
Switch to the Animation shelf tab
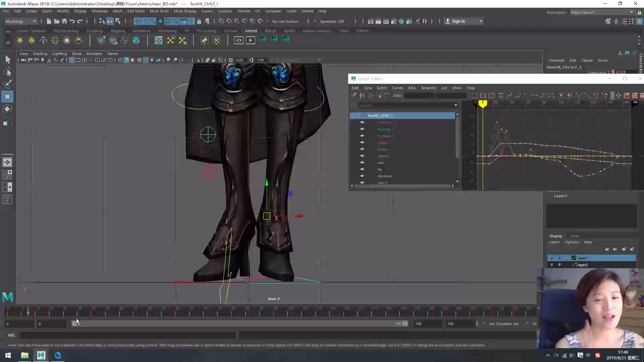point(141,31)
